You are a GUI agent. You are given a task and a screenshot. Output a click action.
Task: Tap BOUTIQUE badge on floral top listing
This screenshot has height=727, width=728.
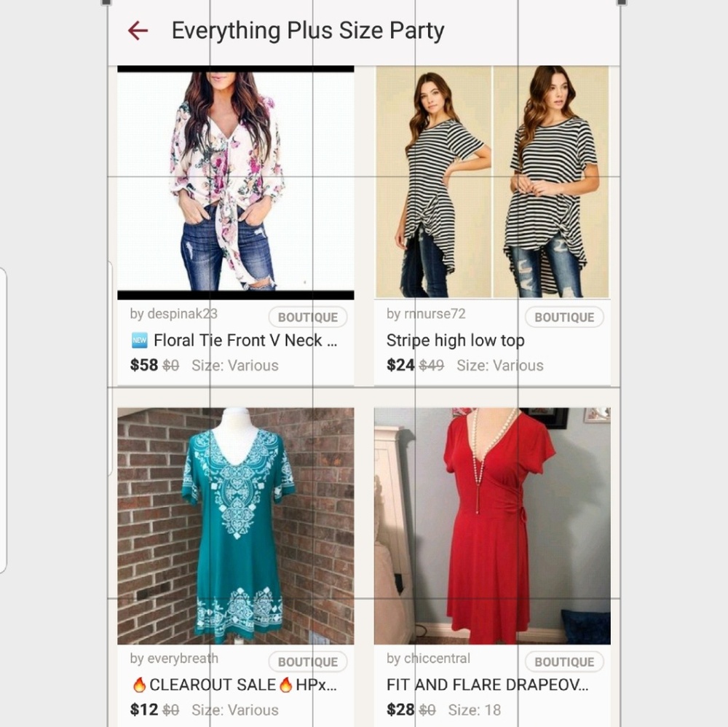tap(308, 318)
